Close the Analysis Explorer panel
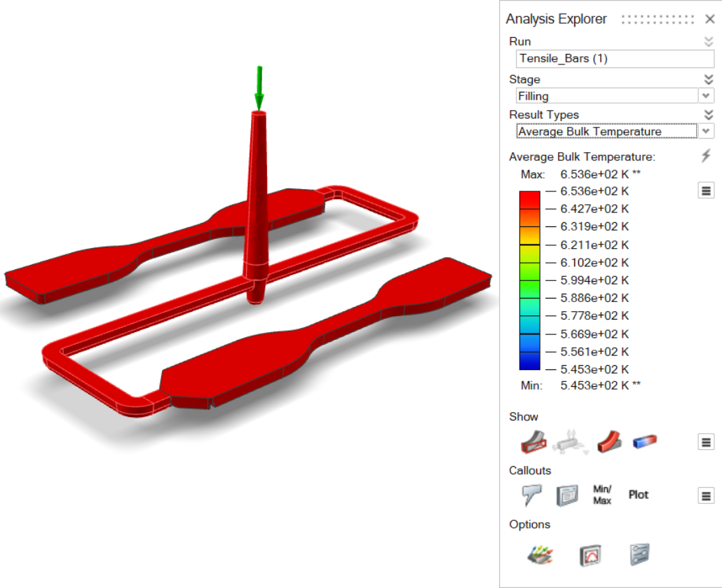This screenshot has width=722, height=588. 709,19
